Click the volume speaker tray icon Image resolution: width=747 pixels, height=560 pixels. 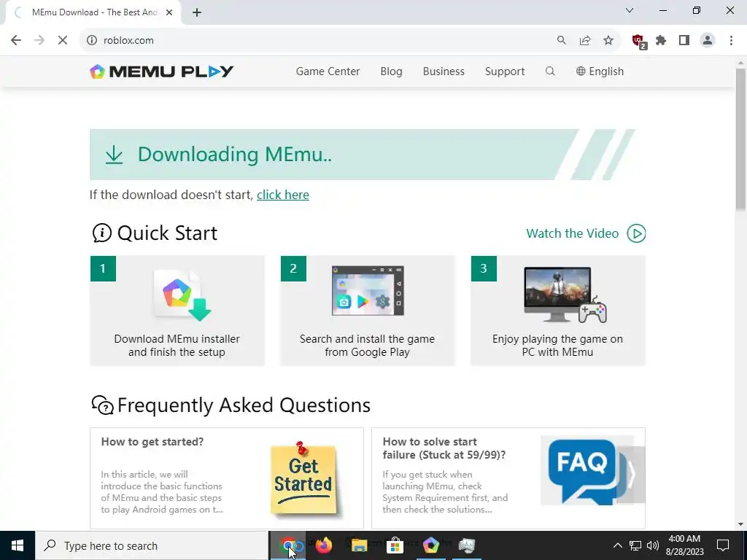click(x=653, y=545)
